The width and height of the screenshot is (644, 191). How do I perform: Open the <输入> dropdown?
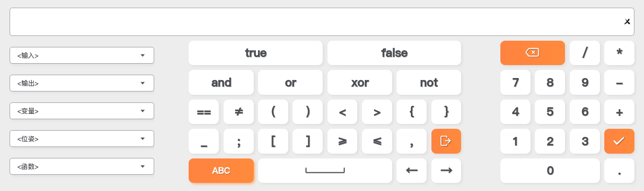pyautogui.click(x=82, y=56)
